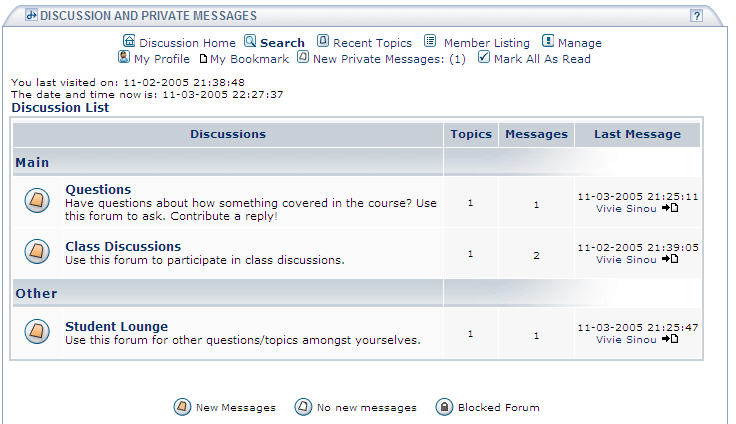Image resolution: width=736 pixels, height=424 pixels.
Task: Open the Class Discussions forum
Action: [123, 247]
